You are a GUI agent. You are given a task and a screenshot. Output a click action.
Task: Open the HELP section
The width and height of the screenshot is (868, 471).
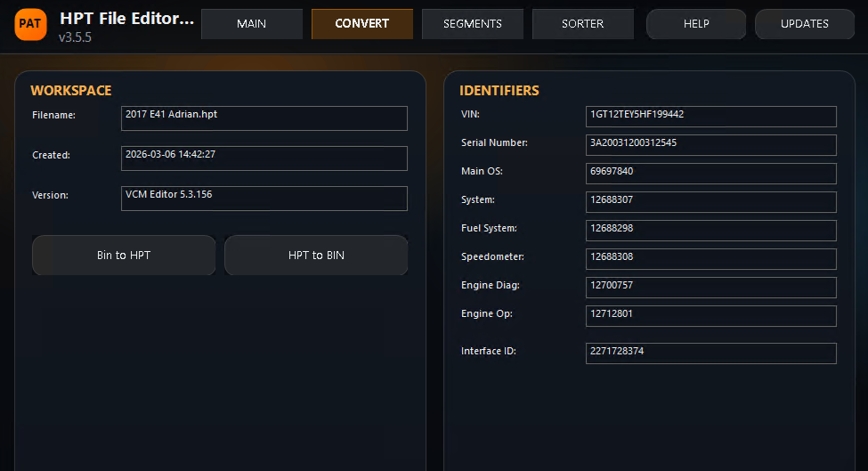[695, 24]
